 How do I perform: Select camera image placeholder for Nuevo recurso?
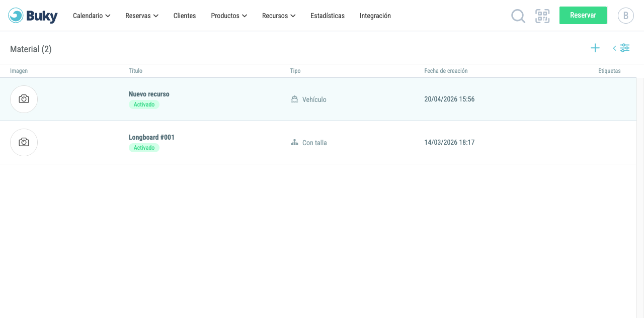coord(24,99)
